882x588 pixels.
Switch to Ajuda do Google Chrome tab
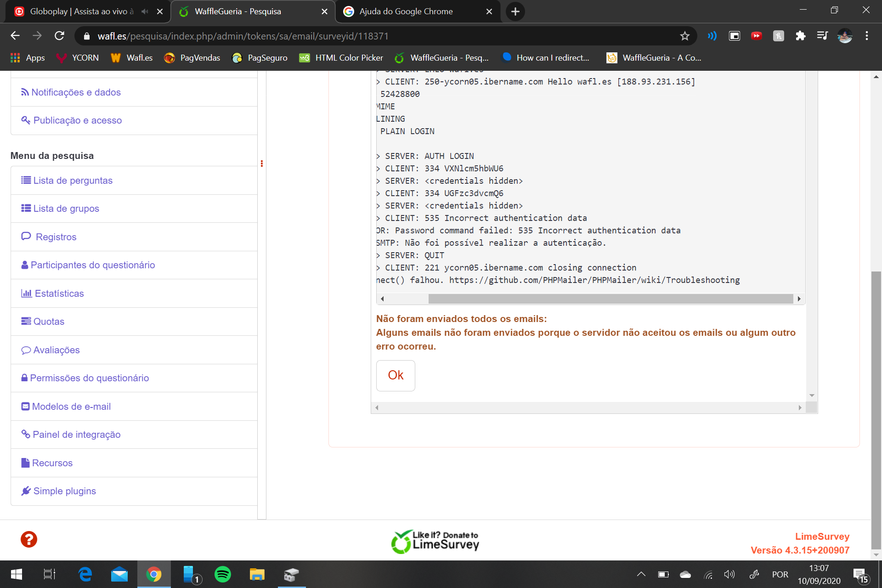point(406,11)
